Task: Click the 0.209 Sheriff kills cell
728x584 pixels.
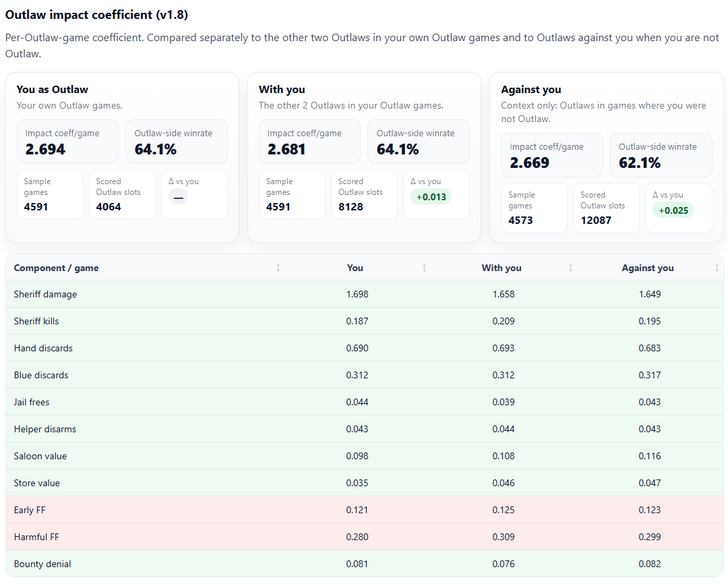Action: (x=504, y=322)
